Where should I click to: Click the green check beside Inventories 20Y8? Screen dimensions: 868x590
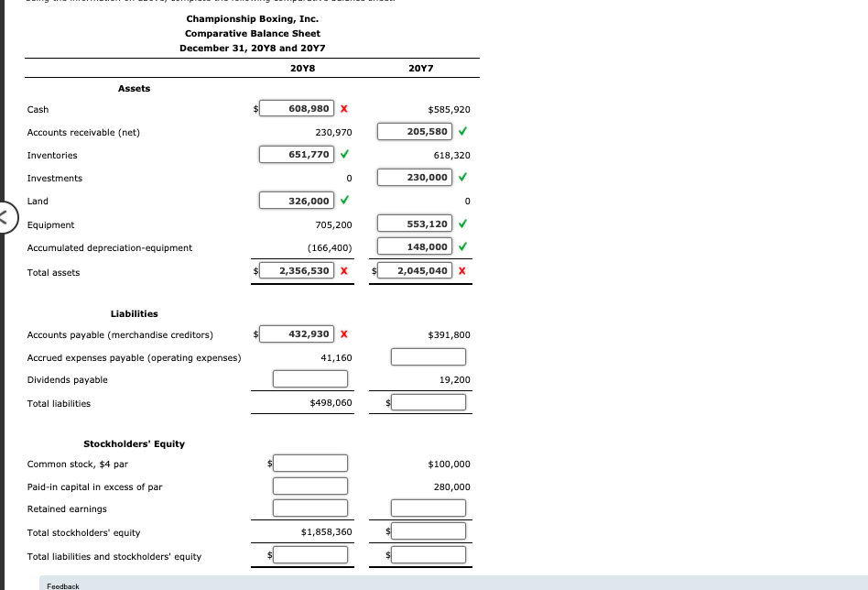coord(344,154)
